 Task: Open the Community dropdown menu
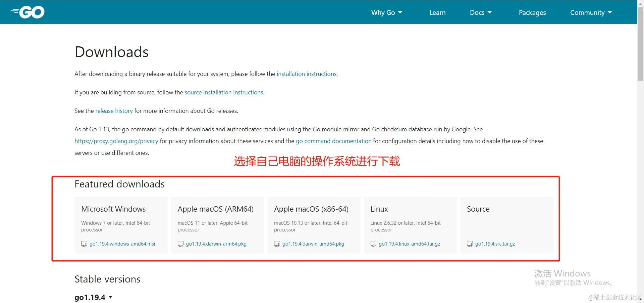point(591,12)
